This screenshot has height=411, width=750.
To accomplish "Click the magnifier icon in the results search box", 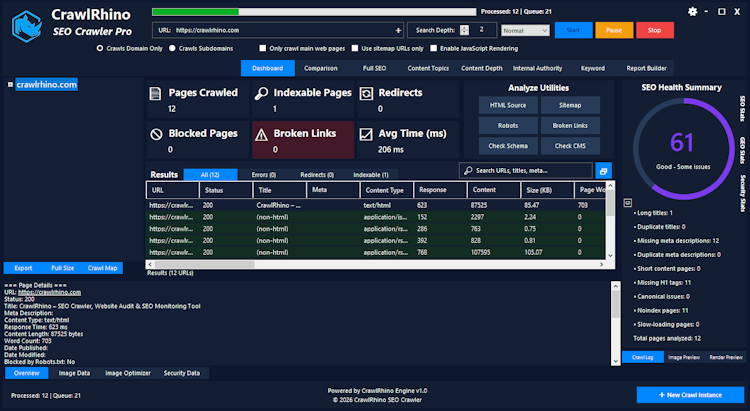I will (x=468, y=170).
